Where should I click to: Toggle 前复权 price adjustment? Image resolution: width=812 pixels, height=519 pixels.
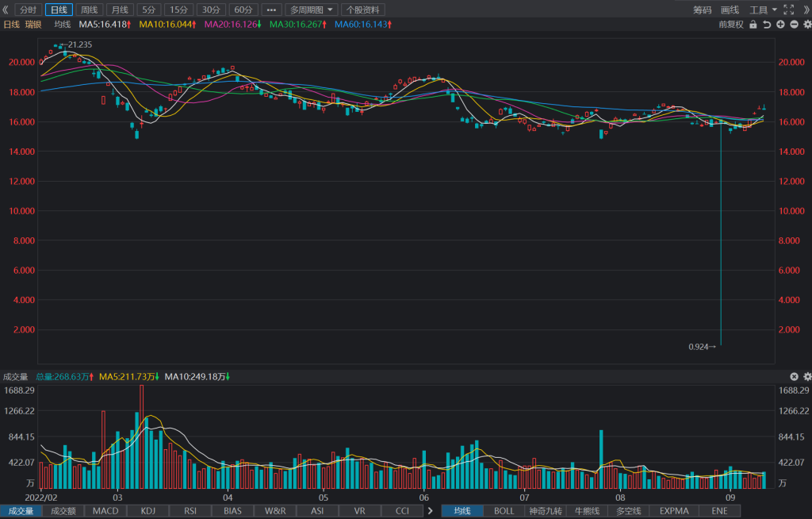730,25
